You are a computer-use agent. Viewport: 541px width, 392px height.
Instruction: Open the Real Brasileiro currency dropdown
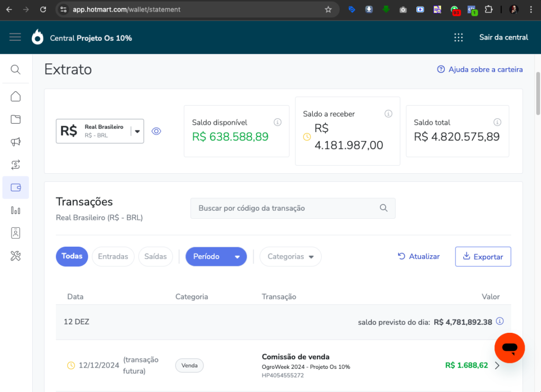[x=100, y=131]
